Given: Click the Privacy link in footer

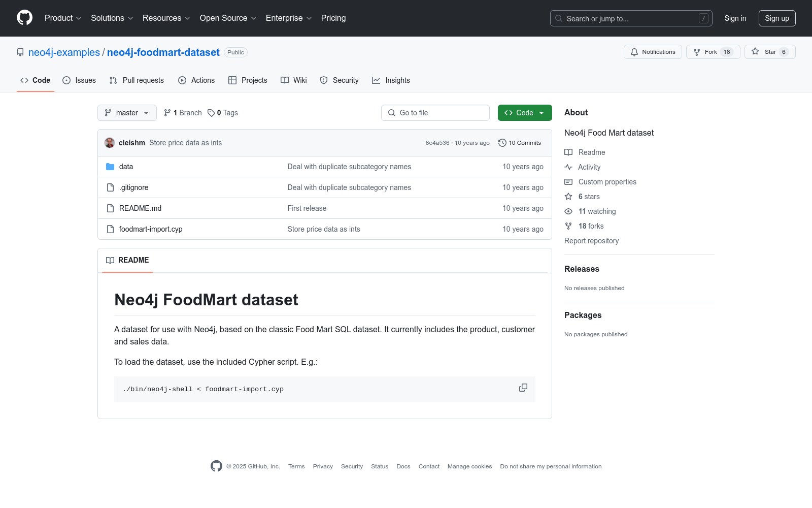Looking at the screenshot, I should click(323, 466).
